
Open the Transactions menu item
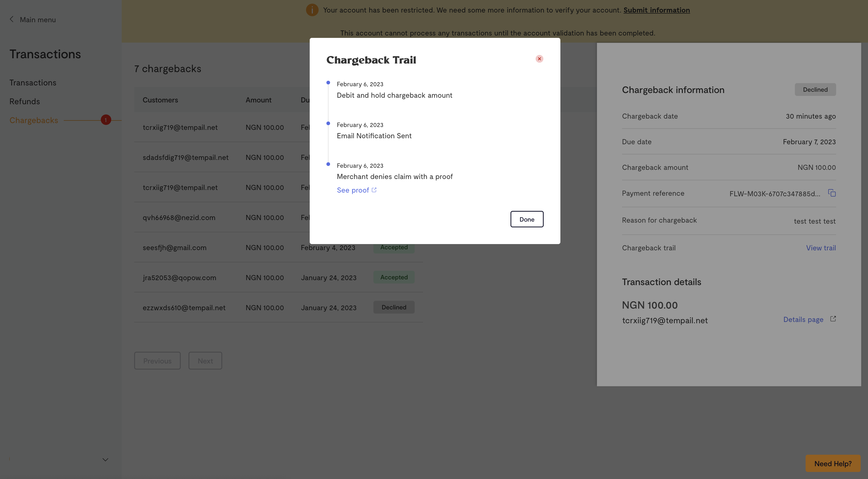[x=33, y=83]
